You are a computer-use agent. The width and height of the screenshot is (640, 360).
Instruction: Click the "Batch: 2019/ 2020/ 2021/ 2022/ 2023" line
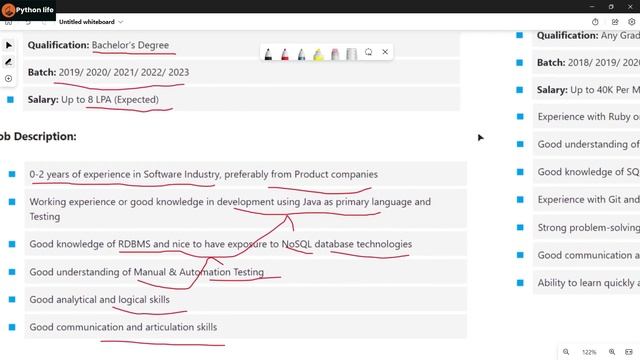(108, 72)
